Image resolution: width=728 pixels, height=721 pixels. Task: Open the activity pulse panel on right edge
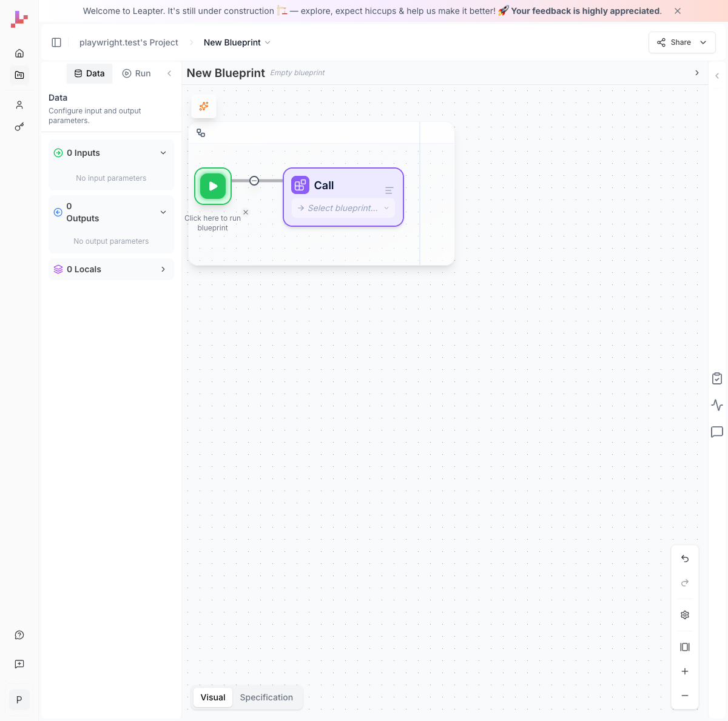tap(716, 404)
